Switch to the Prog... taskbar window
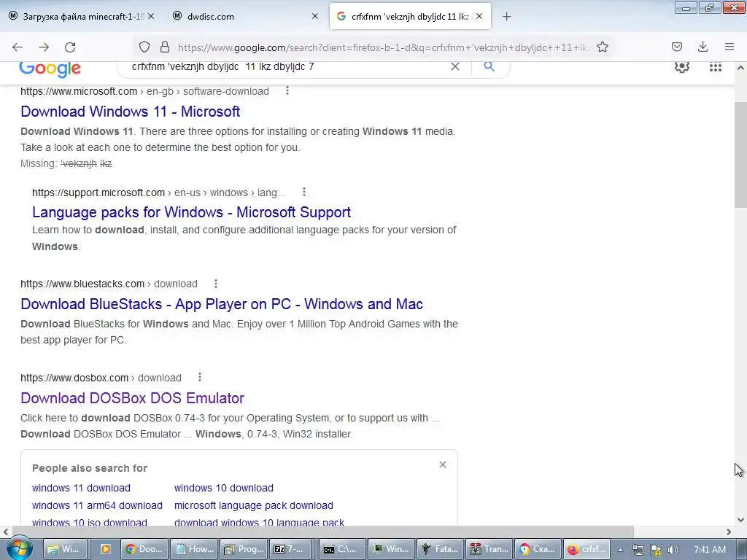 (244, 549)
